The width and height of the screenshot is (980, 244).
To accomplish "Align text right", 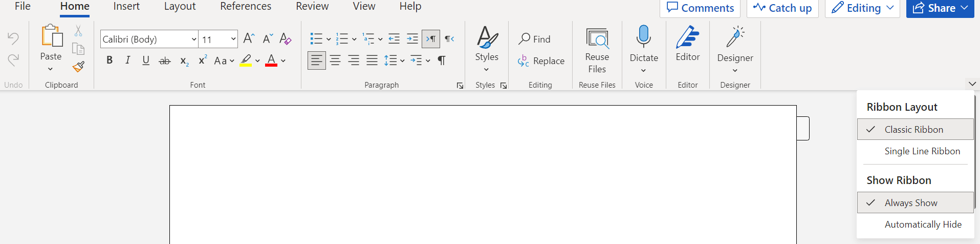I will tap(354, 60).
